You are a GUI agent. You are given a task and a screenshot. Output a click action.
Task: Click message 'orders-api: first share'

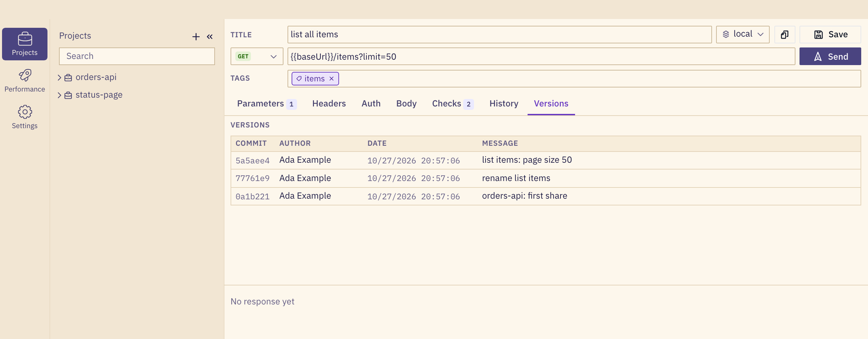point(525,196)
